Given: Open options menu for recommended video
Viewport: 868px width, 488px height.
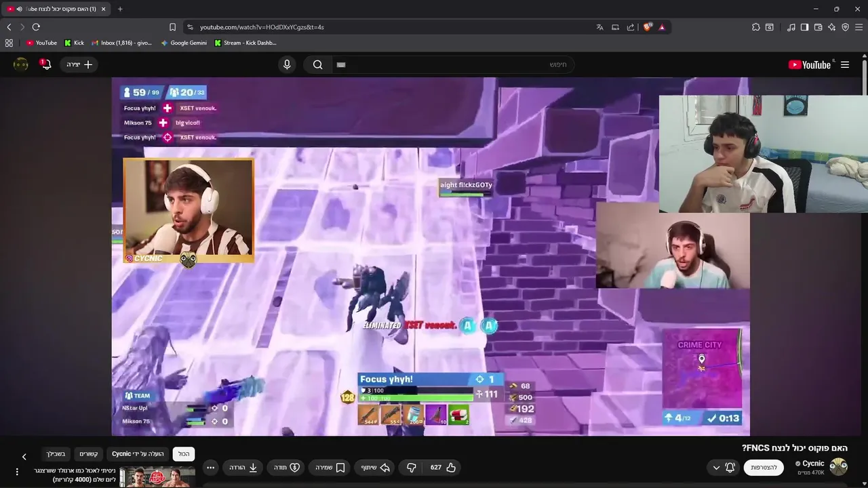Looking at the screenshot, I should tap(17, 472).
